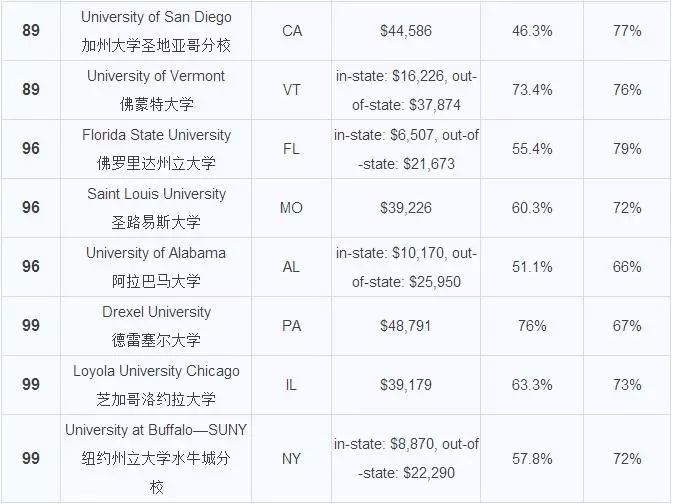This screenshot has height=504, width=673.
Task: Click the $48,791 tuition value
Action: [406, 326]
